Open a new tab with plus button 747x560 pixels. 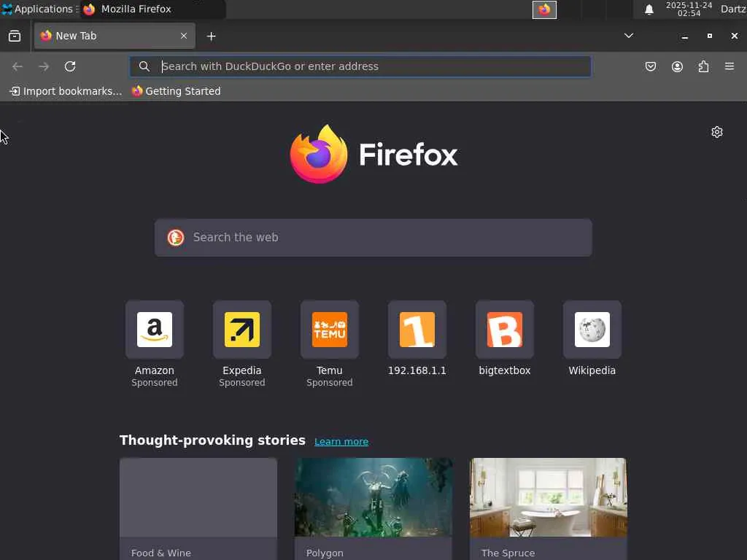[x=211, y=36]
